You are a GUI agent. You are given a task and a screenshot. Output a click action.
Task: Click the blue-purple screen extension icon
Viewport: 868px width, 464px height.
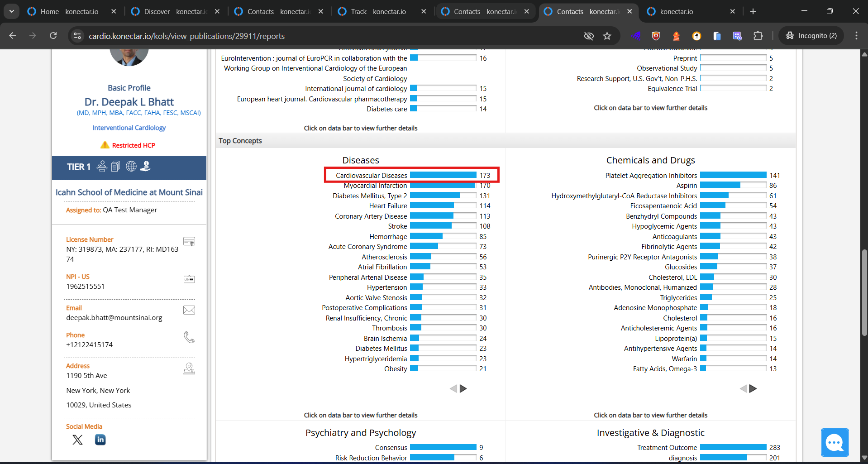coord(737,36)
